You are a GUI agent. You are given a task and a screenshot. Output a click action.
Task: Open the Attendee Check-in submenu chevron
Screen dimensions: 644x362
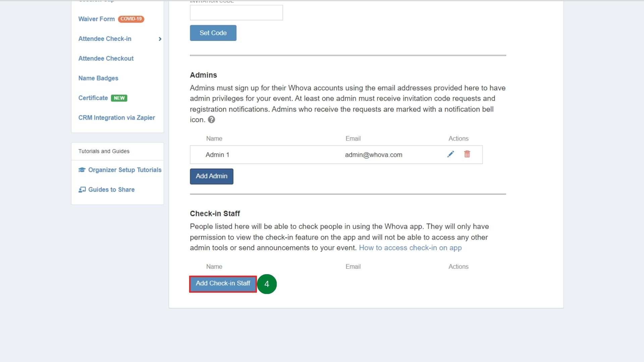click(160, 39)
